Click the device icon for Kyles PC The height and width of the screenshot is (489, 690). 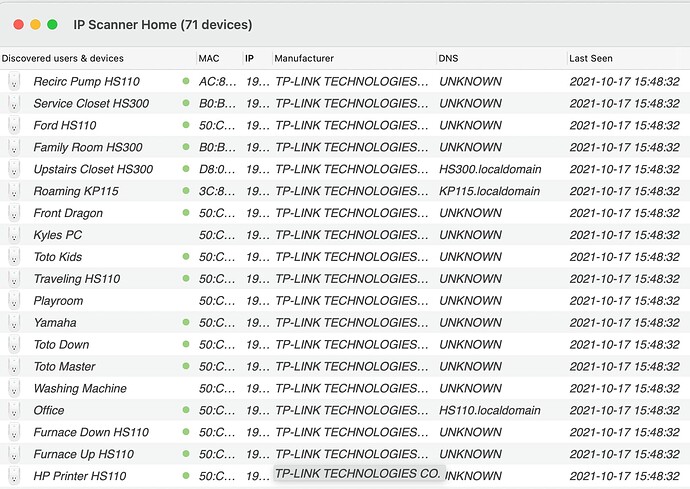(14, 235)
